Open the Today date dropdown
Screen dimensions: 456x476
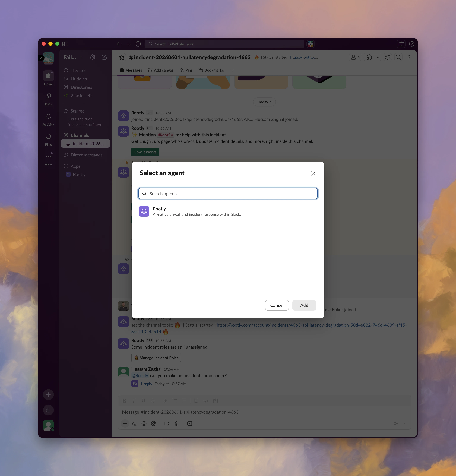click(264, 102)
